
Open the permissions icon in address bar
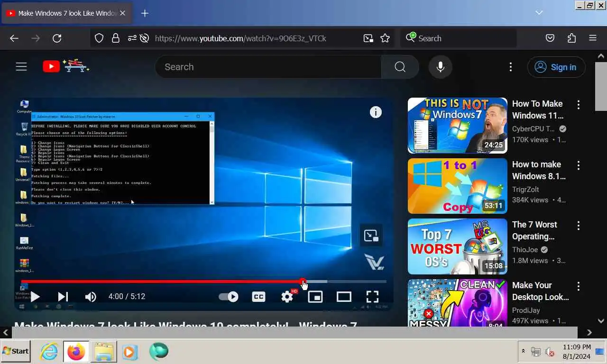(132, 38)
